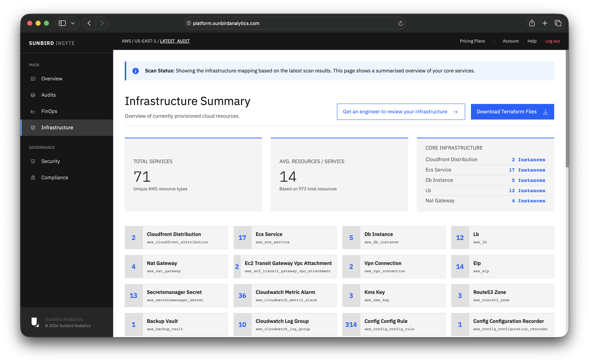Click the info icon in Scan Status banner
The image size is (589, 364).
coord(135,71)
